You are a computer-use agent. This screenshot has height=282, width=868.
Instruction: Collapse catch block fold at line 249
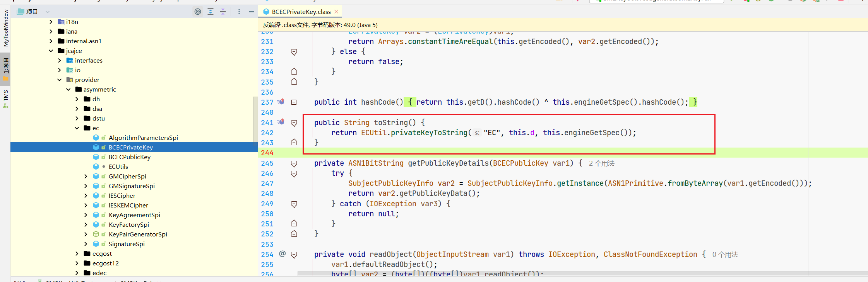(x=294, y=204)
